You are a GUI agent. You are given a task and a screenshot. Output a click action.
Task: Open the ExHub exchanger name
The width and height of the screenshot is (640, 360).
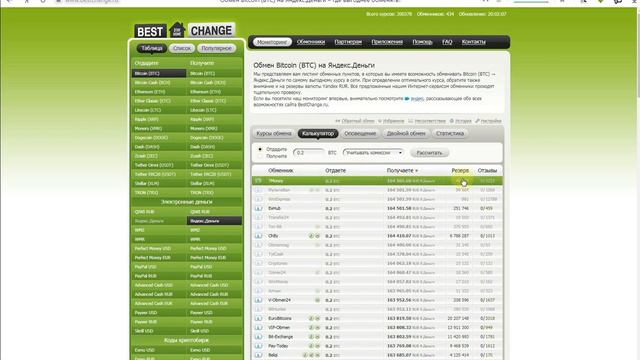274,208
